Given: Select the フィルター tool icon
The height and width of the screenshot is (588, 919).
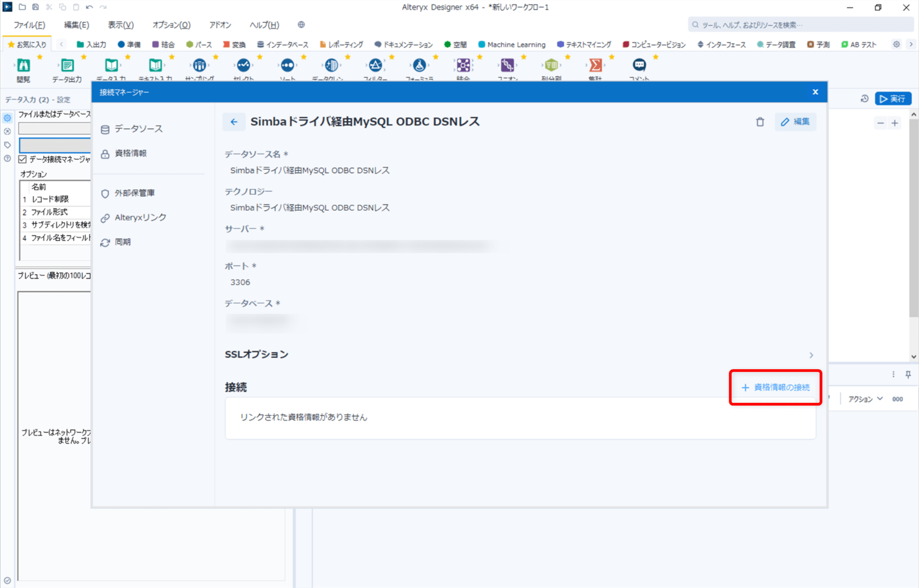Looking at the screenshot, I should [x=375, y=65].
